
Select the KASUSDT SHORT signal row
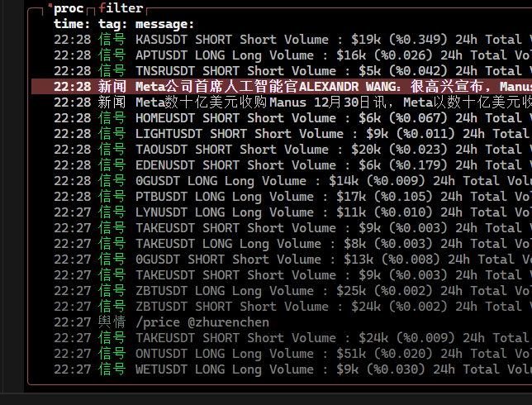(x=282, y=40)
